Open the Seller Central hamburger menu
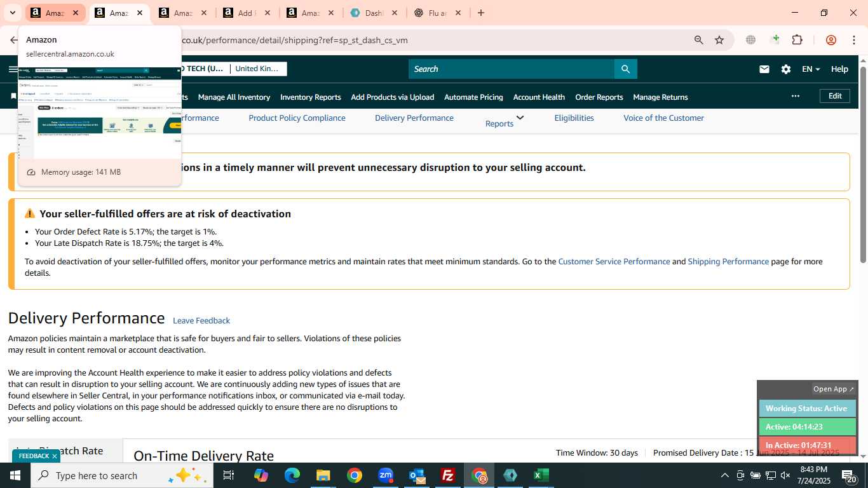This screenshot has height=488, width=868. coord(13,69)
